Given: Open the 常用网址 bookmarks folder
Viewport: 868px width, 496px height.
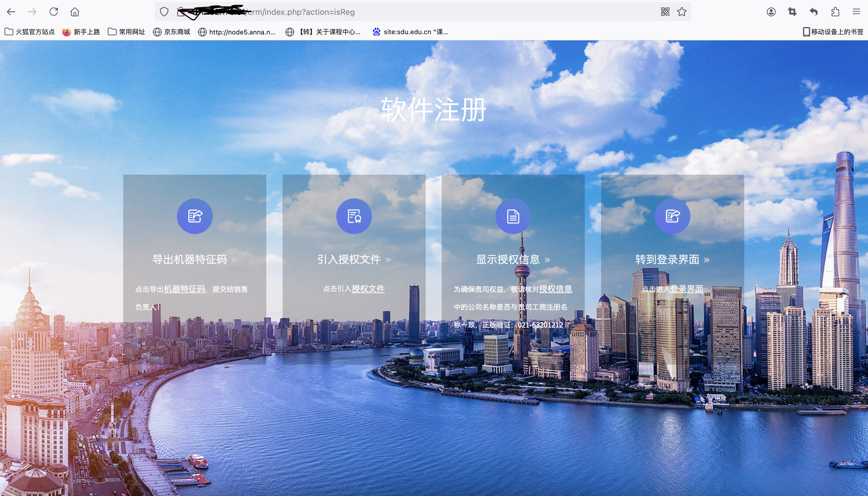Looking at the screenshot, I should (126, 32).
